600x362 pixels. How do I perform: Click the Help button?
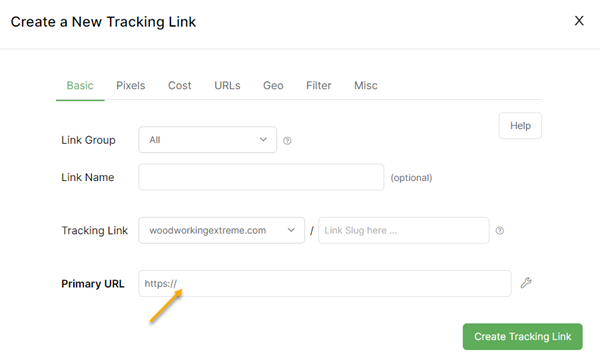[520, 126]
